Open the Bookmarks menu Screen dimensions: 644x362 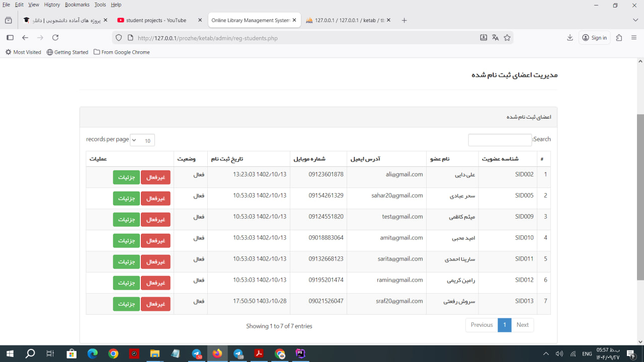(x=77, y=5)
